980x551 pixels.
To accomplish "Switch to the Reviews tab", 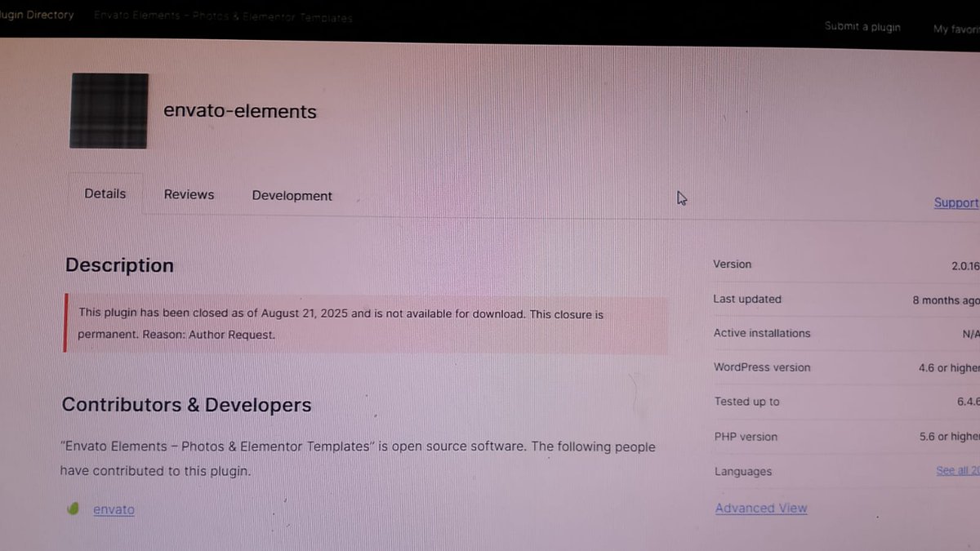I will point(189,194).
